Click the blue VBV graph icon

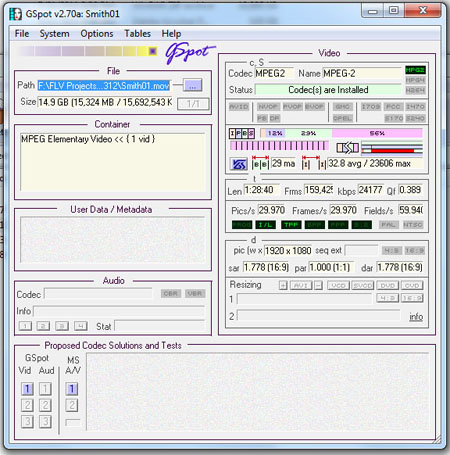pyautogui.click(x=239, y=164)
